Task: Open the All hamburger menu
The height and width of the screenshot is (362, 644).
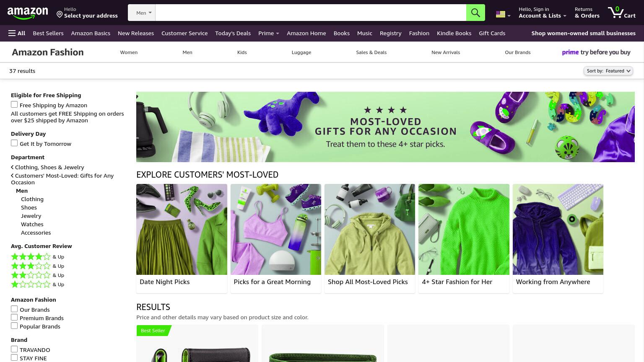Action: coord(17,33)
